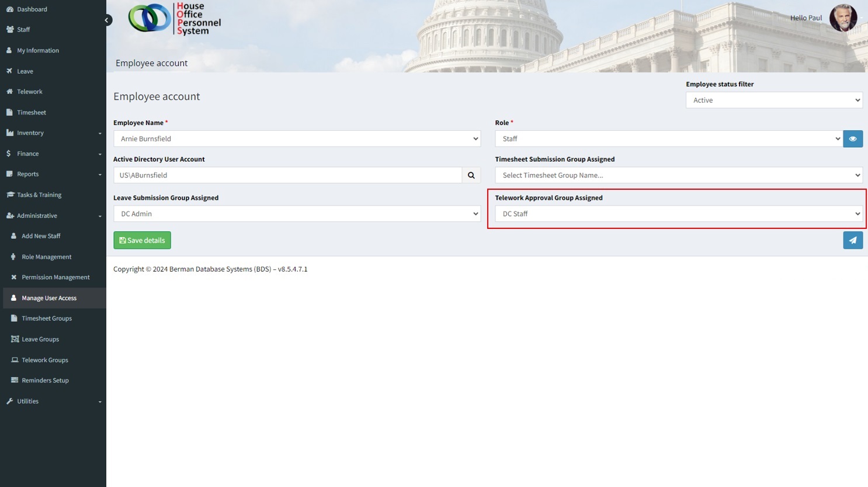868x487 pixels.
Task: Expand the Inventory menu in sidebar
Action: coord(30,133)
